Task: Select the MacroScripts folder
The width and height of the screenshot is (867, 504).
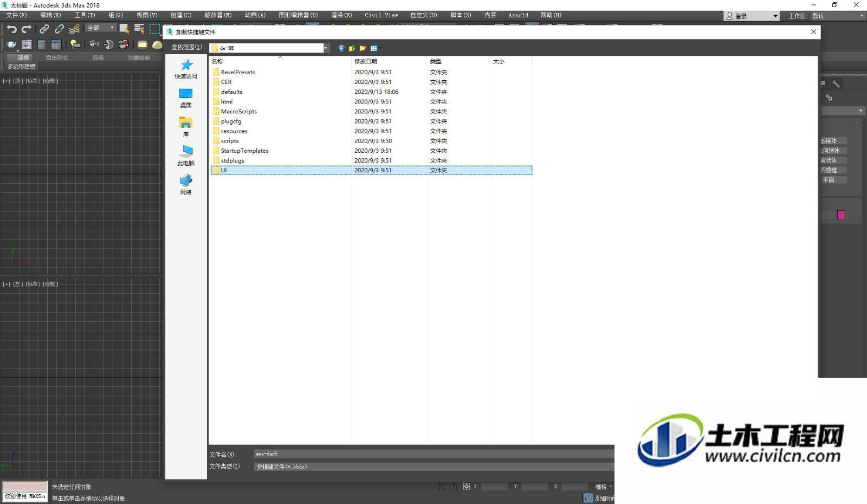Action: point(238,112)
